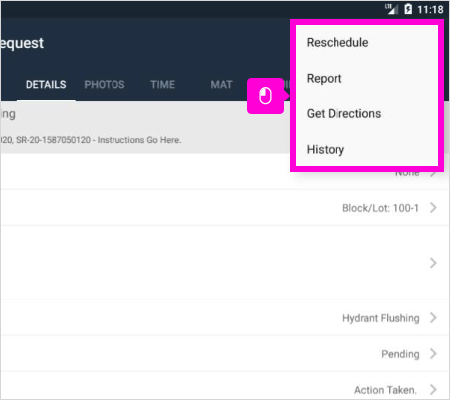Image resolution: width=450 pixels, height=400 pixels.
Task: Tap the battery icon in status bar
Action: tap(408, 9)
